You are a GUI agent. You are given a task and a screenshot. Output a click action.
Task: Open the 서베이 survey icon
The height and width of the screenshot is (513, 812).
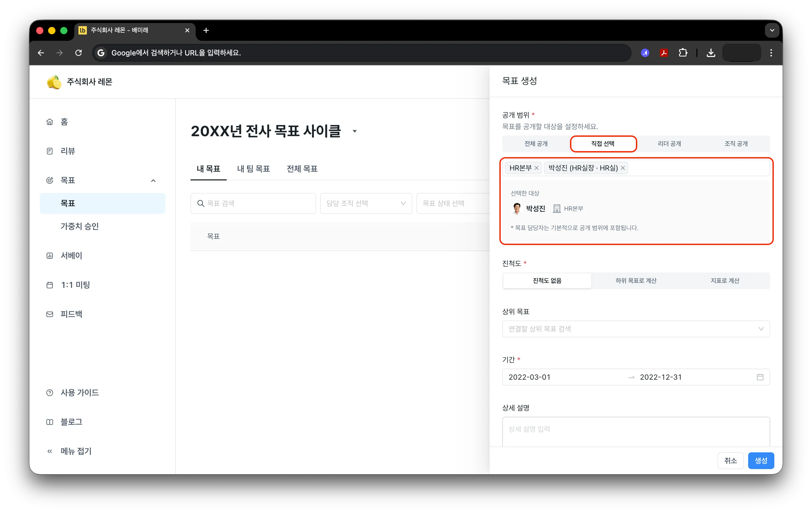(x=49, y=255)
